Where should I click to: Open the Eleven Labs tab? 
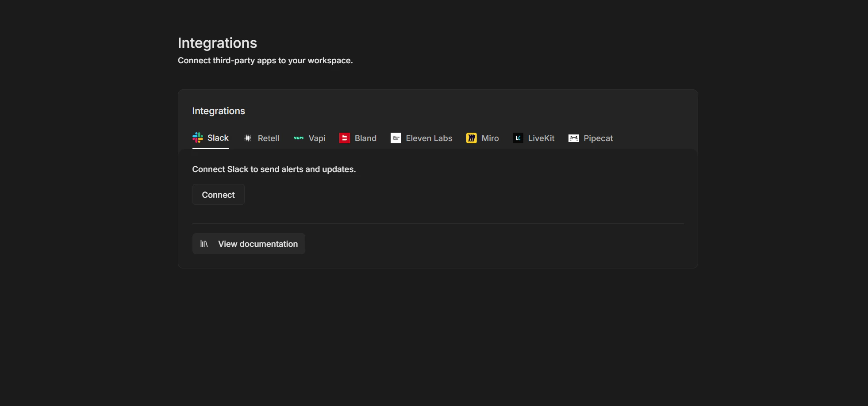click(422, 138)
